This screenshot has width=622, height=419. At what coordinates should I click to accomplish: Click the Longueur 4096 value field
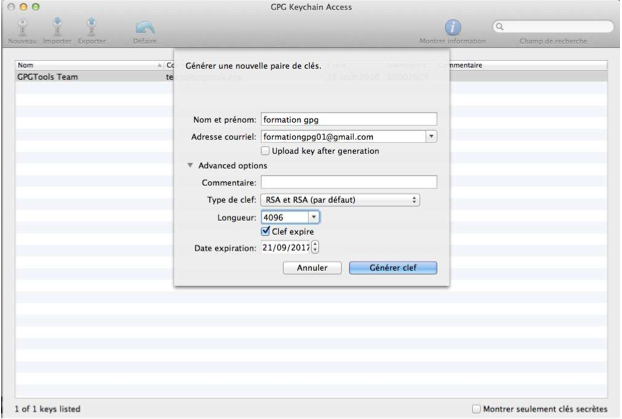click(x=285, y=217)
